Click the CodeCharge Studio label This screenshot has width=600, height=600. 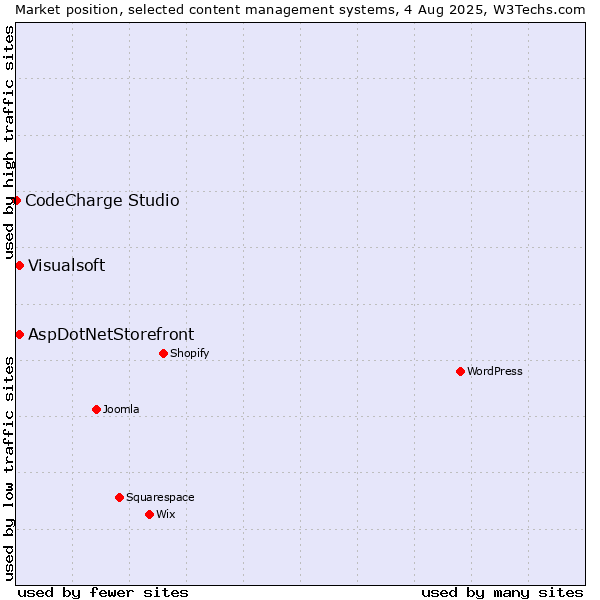click(x=102, y=201)
